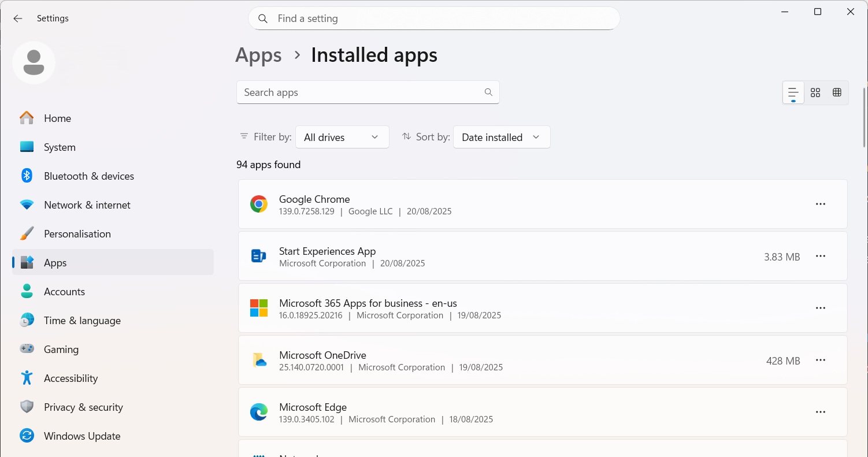This screenshot has height=457, width=868.
Task: Go to Windows Update section
Action: point(82,436)
